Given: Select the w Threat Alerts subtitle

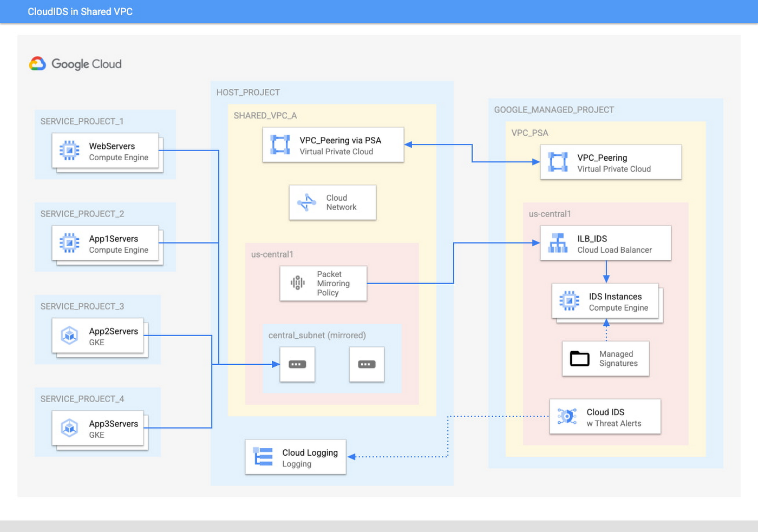Looking at the screenshot, I should pyautogui.click(x=614, y=424).
